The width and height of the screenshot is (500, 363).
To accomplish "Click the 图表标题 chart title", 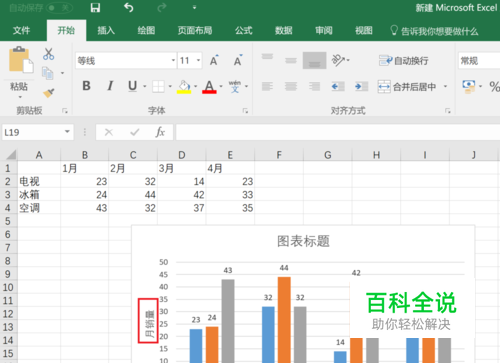I will 303,241.
